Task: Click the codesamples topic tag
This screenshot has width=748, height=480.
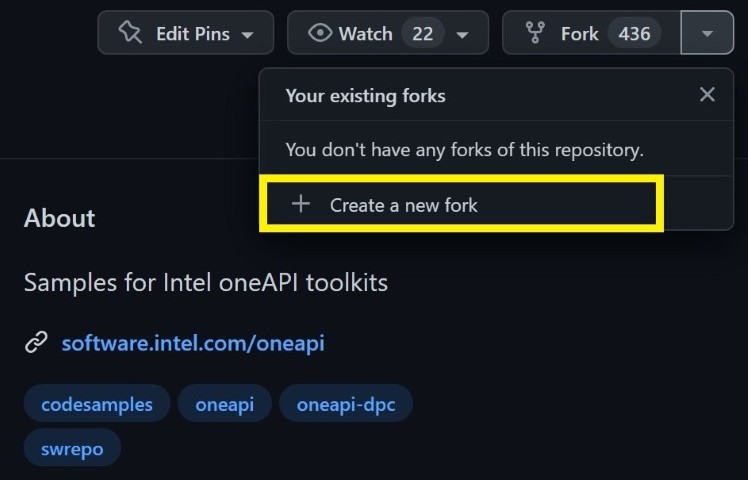Action: click(x=97, y=404)
